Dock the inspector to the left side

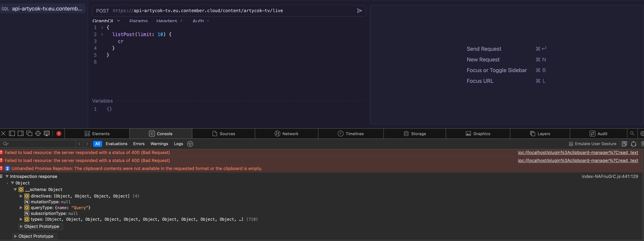12,133
